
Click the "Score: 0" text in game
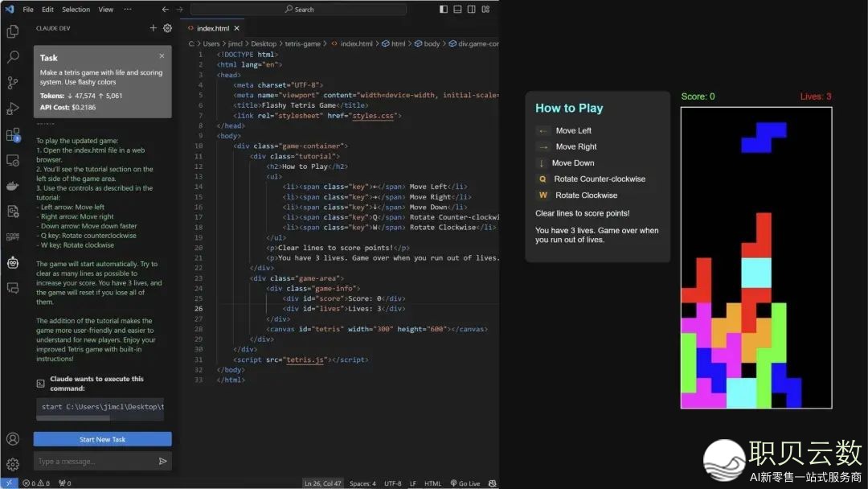point(698,97)
